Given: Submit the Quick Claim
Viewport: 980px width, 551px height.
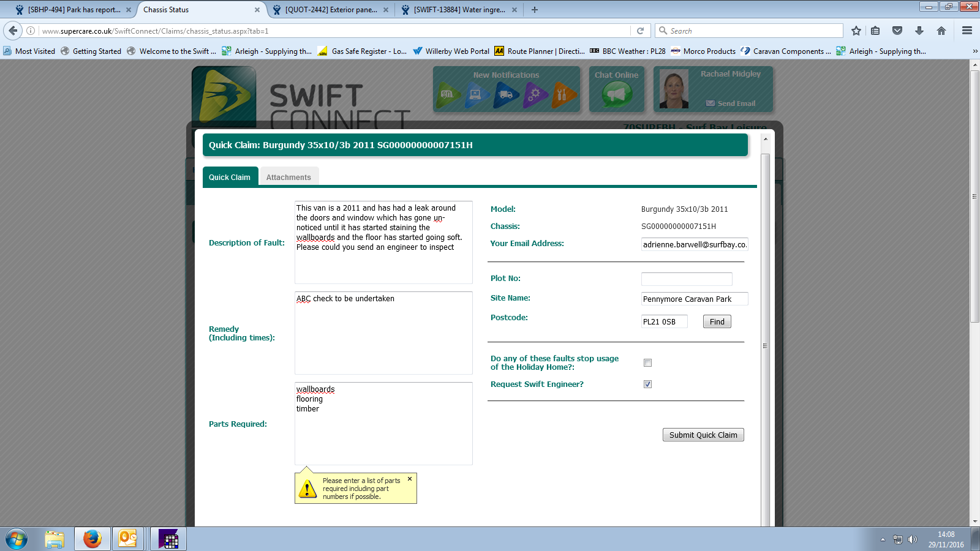Looking at the screenshot, I should coord(703,435).
